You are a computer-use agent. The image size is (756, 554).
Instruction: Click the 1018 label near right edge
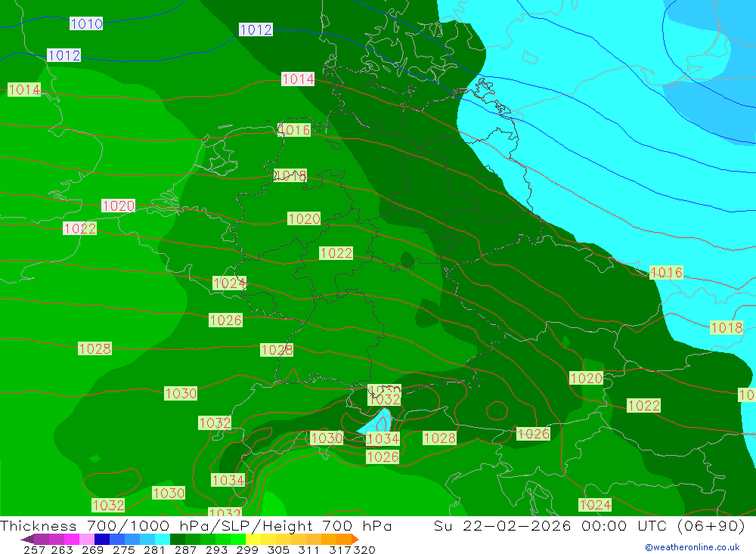tap(727, 328)
